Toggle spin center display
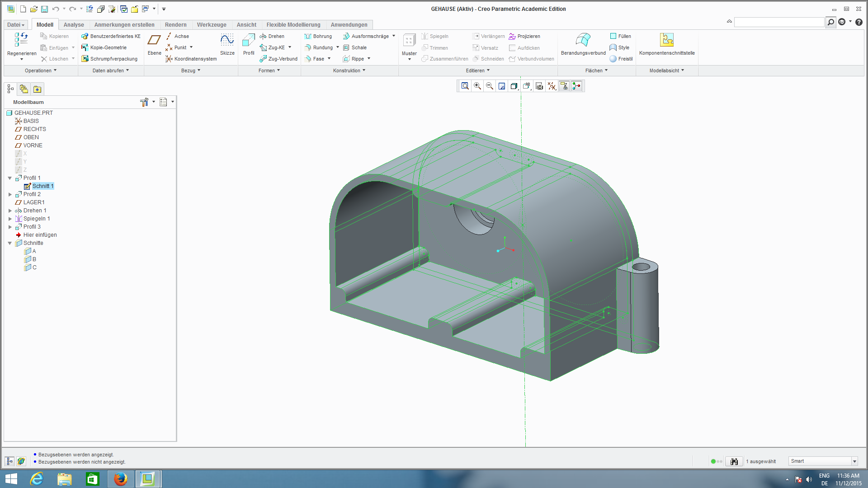This screenshot has height=488, width=868. tap(576, 86)
